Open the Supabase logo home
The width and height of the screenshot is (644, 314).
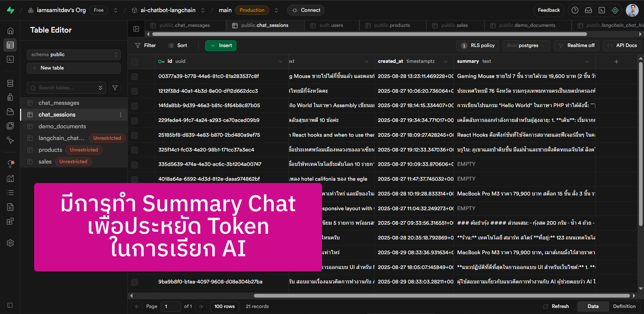coord(10,10)
